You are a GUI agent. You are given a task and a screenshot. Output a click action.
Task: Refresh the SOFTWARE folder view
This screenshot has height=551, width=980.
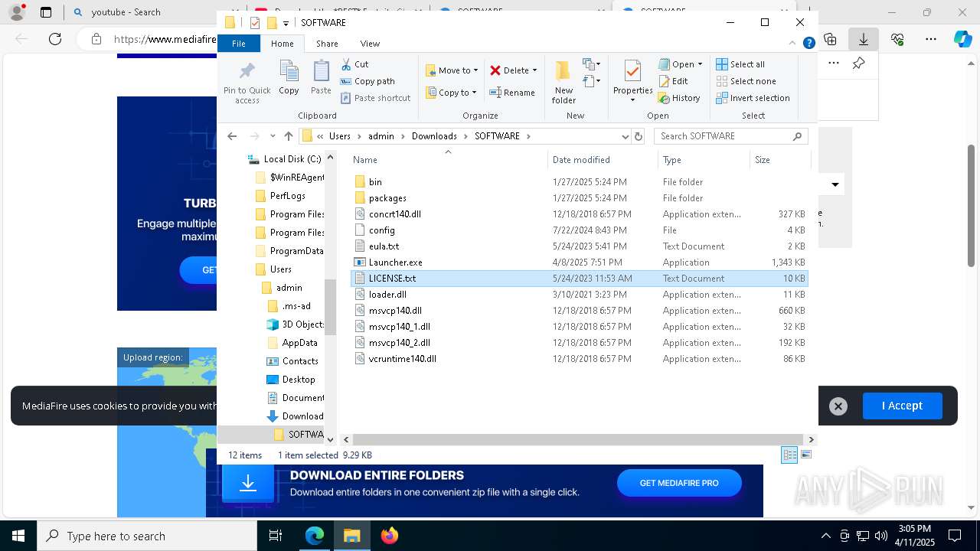point(639,136)
